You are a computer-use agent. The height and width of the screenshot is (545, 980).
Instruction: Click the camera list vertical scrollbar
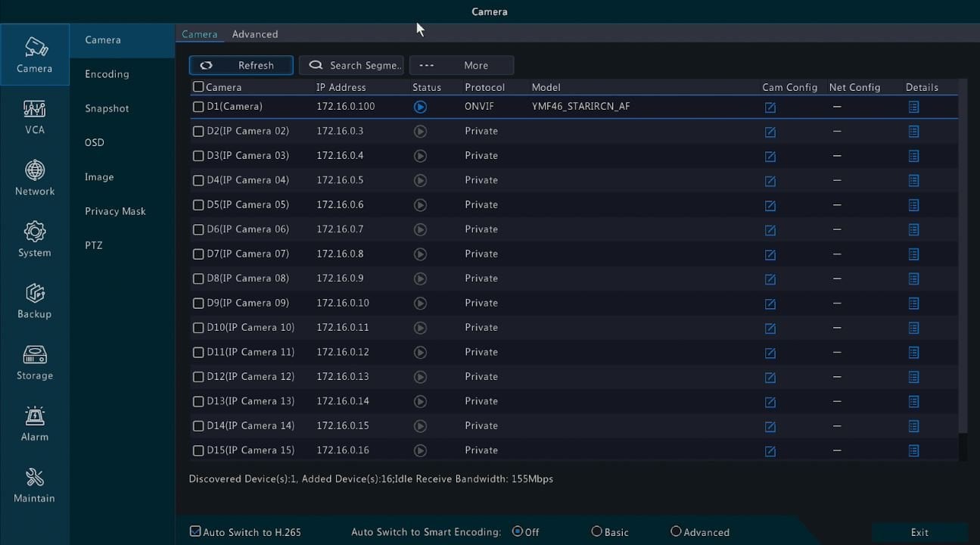click(963, 257)
